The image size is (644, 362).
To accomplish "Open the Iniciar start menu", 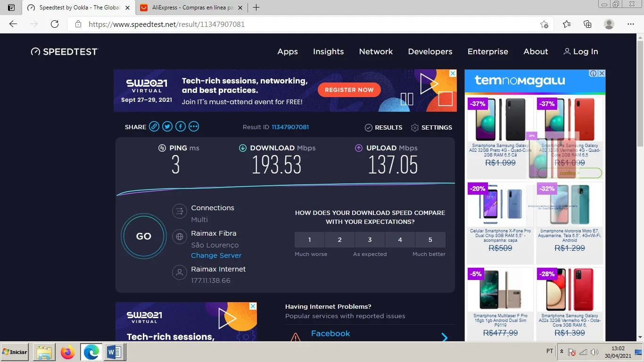I will [x=15, y=352].
